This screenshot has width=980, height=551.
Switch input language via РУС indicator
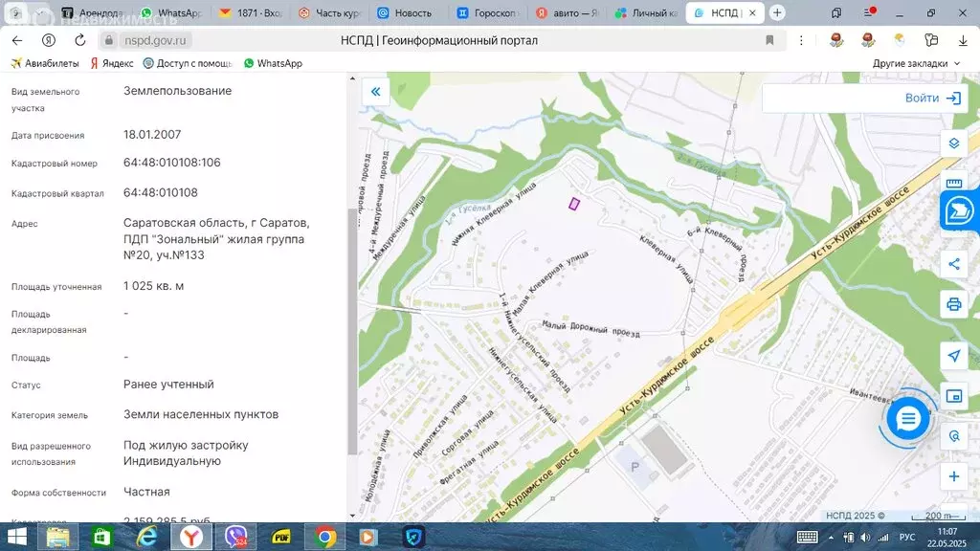(x=907, y=538)
